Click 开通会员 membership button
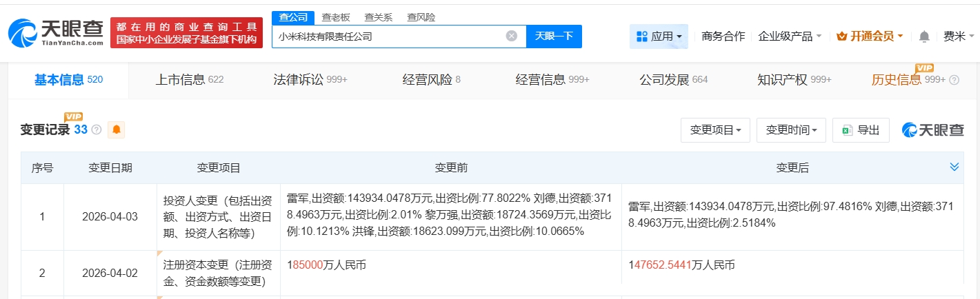Viewport: 980px width, 299px height. pos(869,37)
